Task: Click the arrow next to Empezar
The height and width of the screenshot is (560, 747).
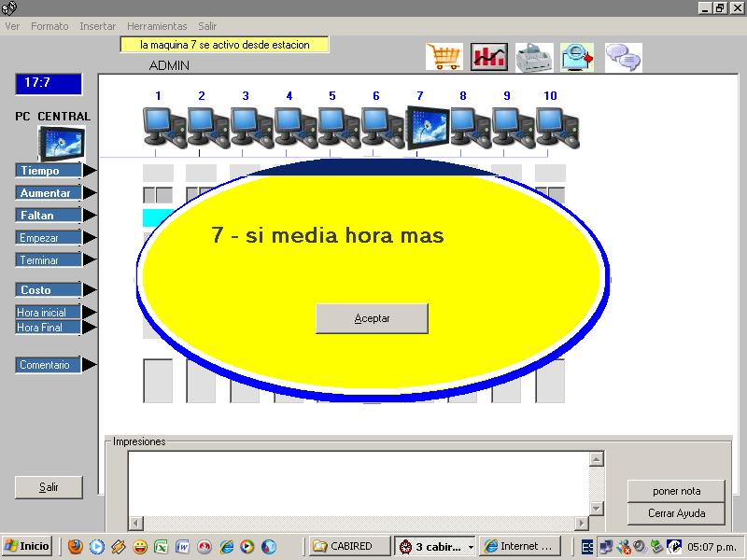Action: pyautogui.click(x=90, y=238)
